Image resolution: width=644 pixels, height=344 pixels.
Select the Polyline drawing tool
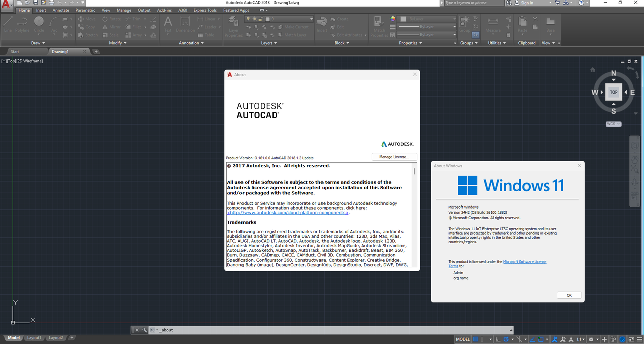point(22,24)
